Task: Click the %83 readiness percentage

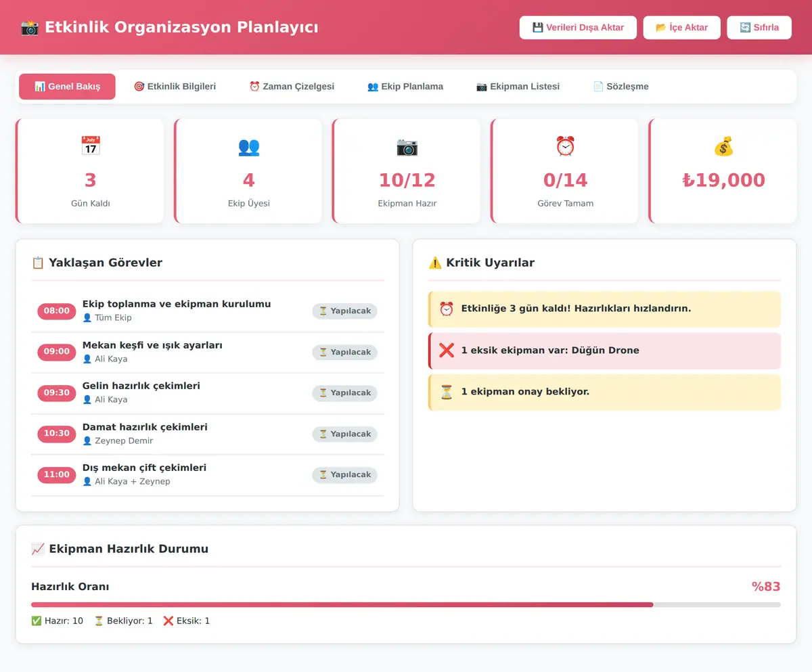Action: [x=766, y=587]
